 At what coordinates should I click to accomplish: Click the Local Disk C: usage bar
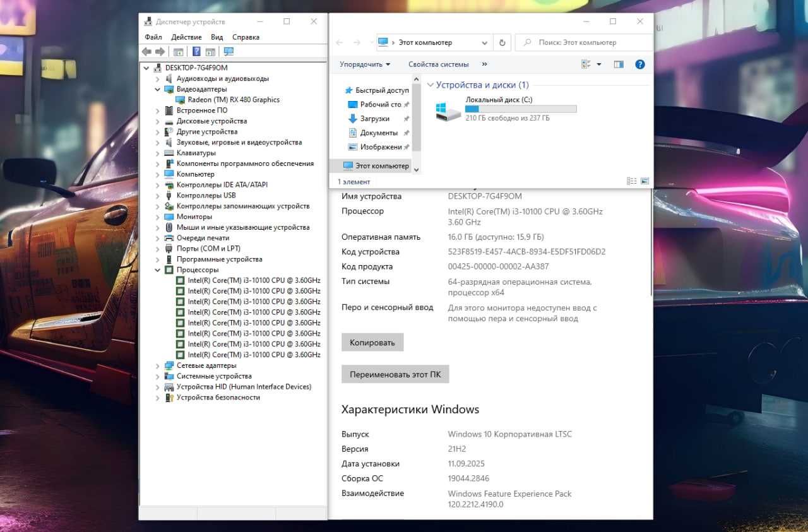click(521, 109)
